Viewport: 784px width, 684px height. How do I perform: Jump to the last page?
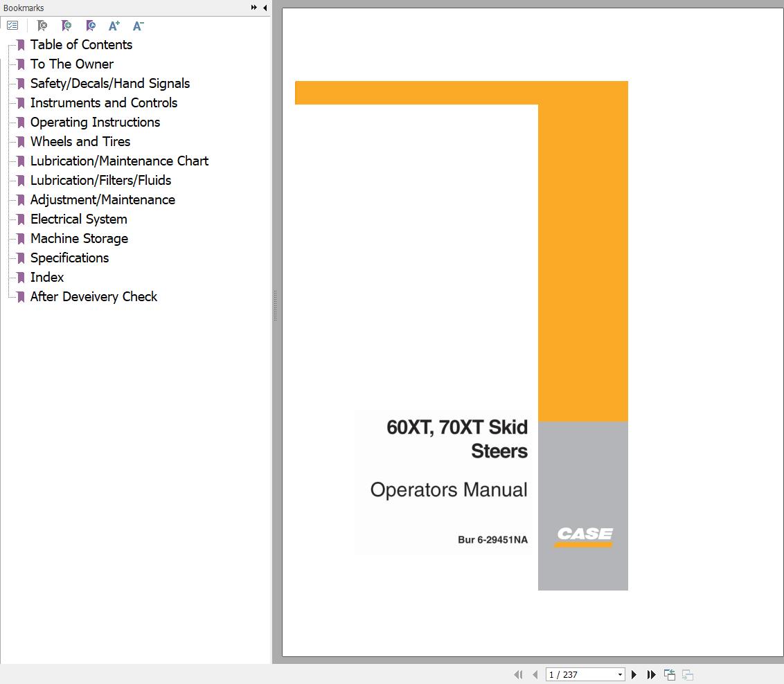point(651,674)
